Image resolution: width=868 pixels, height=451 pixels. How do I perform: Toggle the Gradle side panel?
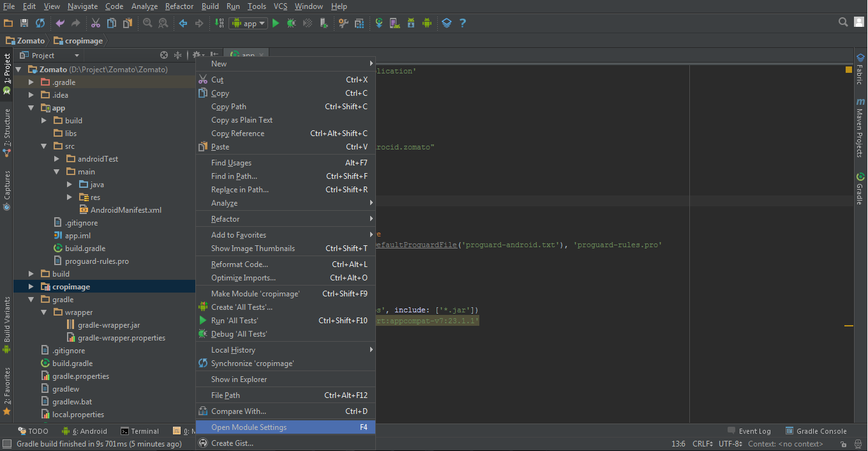860,188
